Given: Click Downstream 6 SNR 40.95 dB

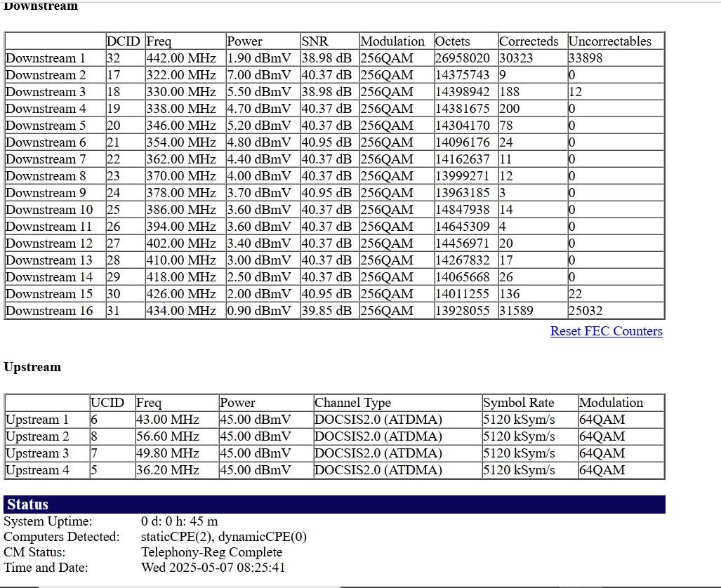Looking at the screenshot, I should tap(326, 142).
